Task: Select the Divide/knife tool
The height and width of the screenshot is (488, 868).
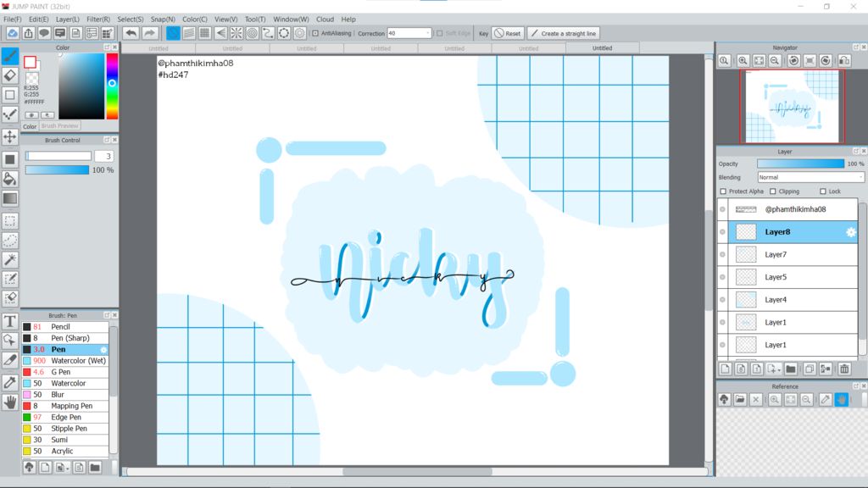Action: [10, 359]
